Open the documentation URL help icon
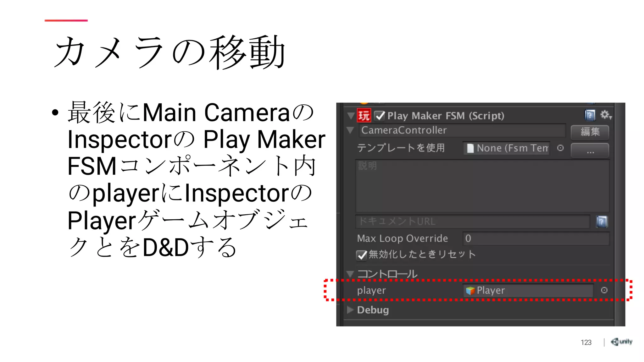 pos(602,222)
